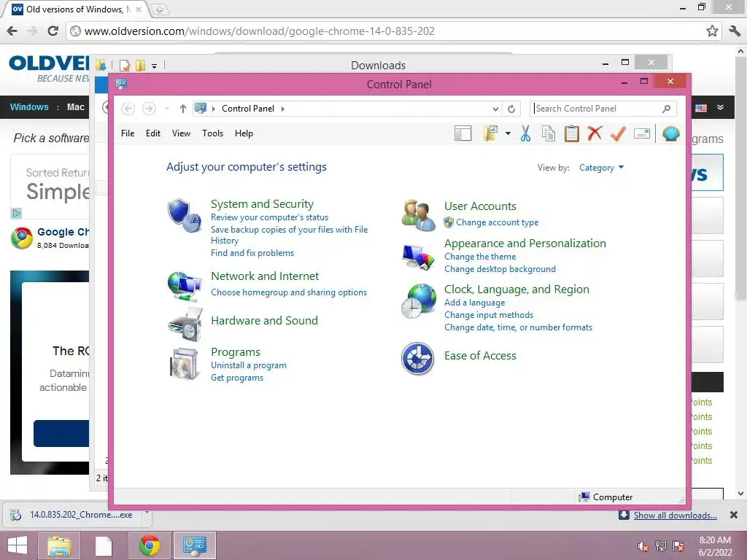Click the orange checkmark Properties icon
The image size is (747, 560).
(x=618, y=134)
